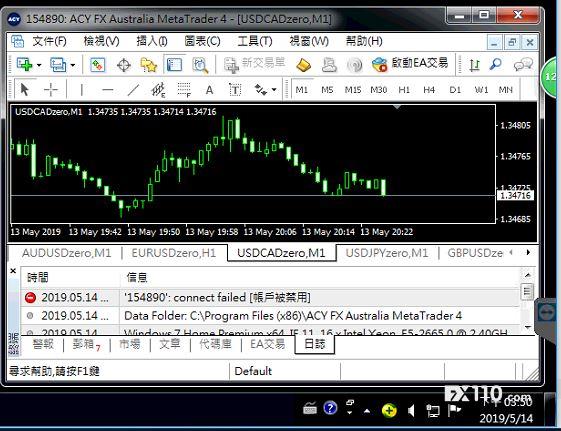The image size is (561, 431).
Task: Switch to the EURUSDzero,H1 chart tab
Action: [174, 253]
